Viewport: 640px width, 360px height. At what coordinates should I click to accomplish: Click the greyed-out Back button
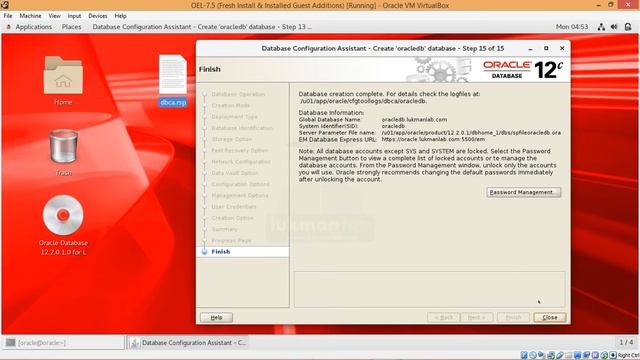[443, 317]
